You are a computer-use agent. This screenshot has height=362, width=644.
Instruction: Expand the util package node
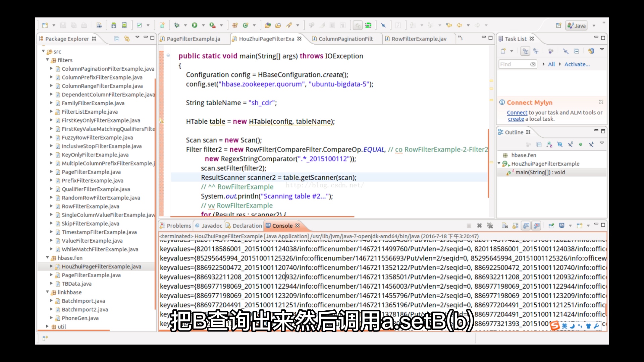pos(47,326)
